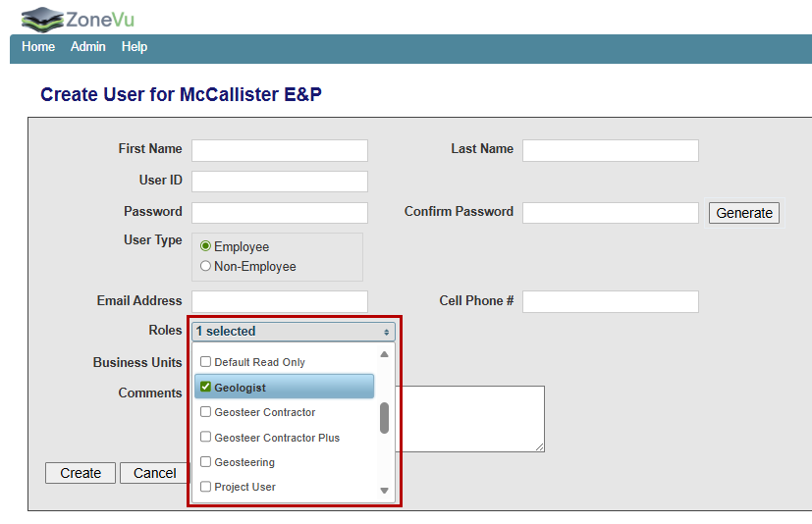Click the Comments box resize handle
This screenshot has height=524, width=812.
click(540, 447)
